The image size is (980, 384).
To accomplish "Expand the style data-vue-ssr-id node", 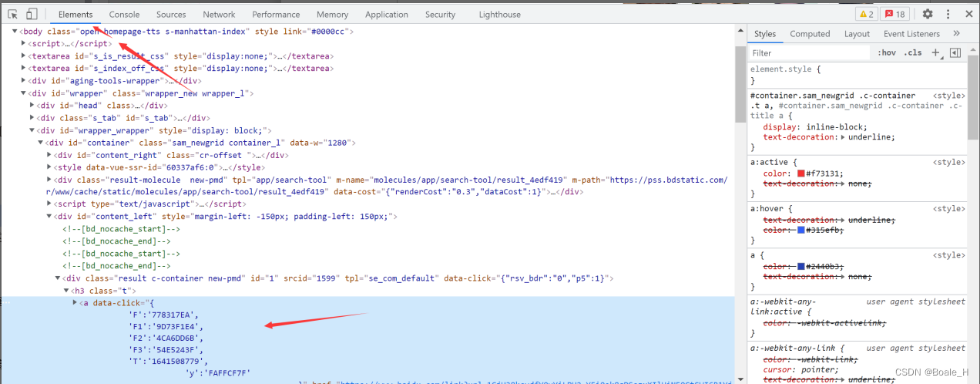I will (49, 167).
